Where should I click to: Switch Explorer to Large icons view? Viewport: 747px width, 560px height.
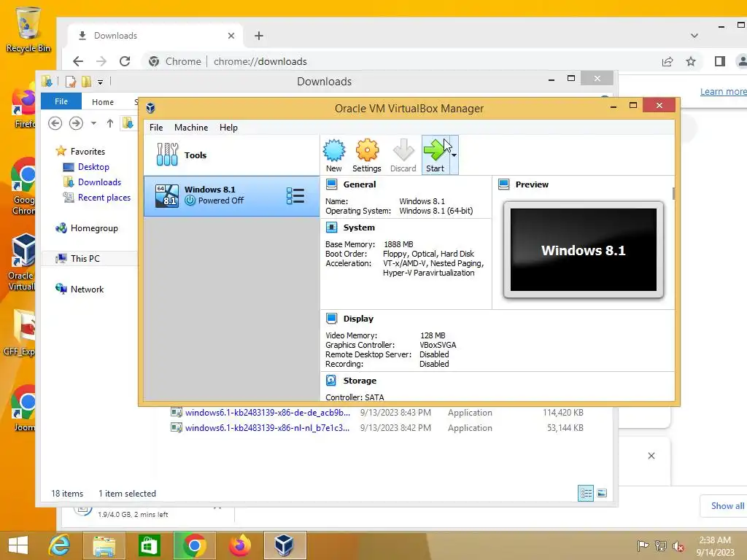[x=602, y=494]
